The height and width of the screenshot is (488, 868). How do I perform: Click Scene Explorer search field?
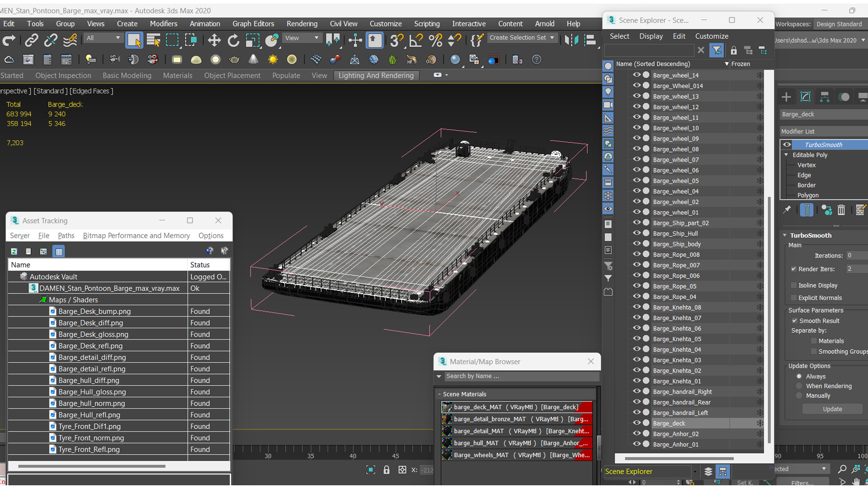pyautogui.click(x=649, y=51)
